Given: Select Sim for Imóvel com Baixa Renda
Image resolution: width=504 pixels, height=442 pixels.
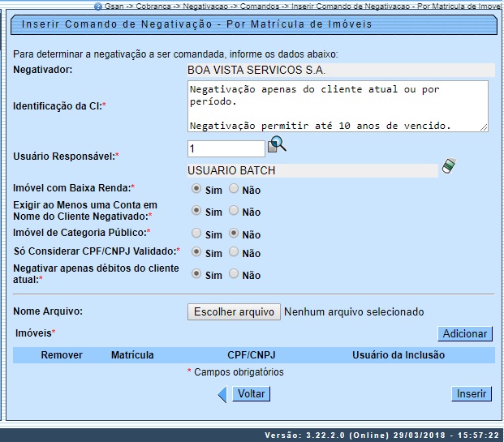Looking at the screenshot, I should tap(196, 189).
